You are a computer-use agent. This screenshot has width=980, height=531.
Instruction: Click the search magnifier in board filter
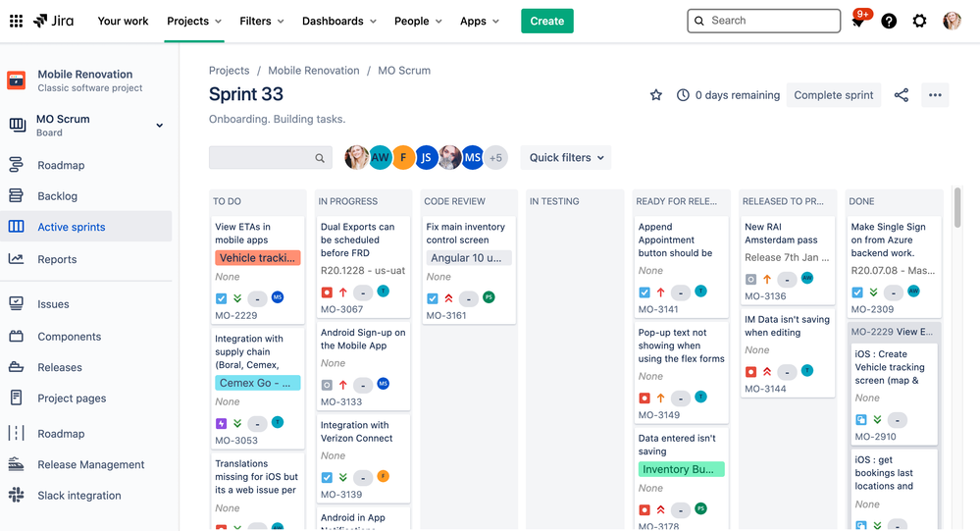point(320,158)
